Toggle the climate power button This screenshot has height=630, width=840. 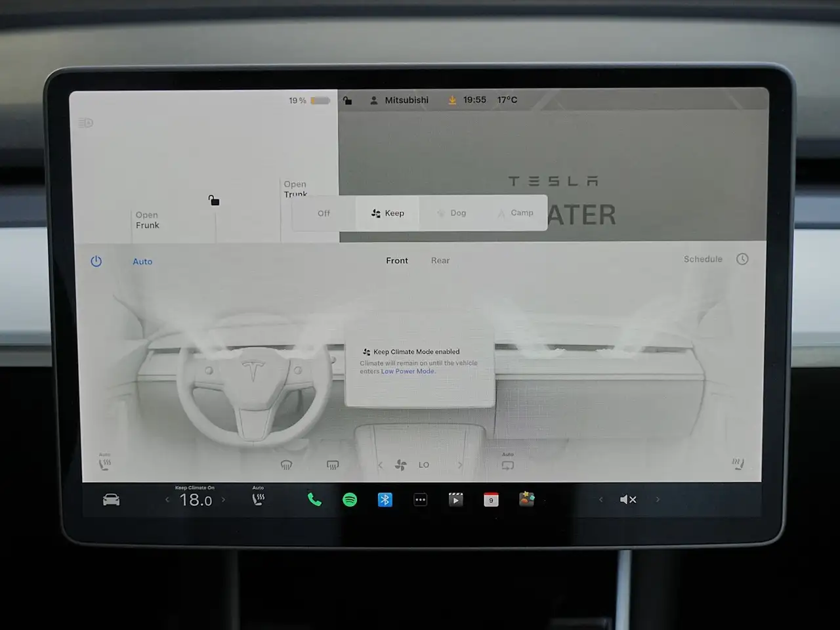coord(96,261)
